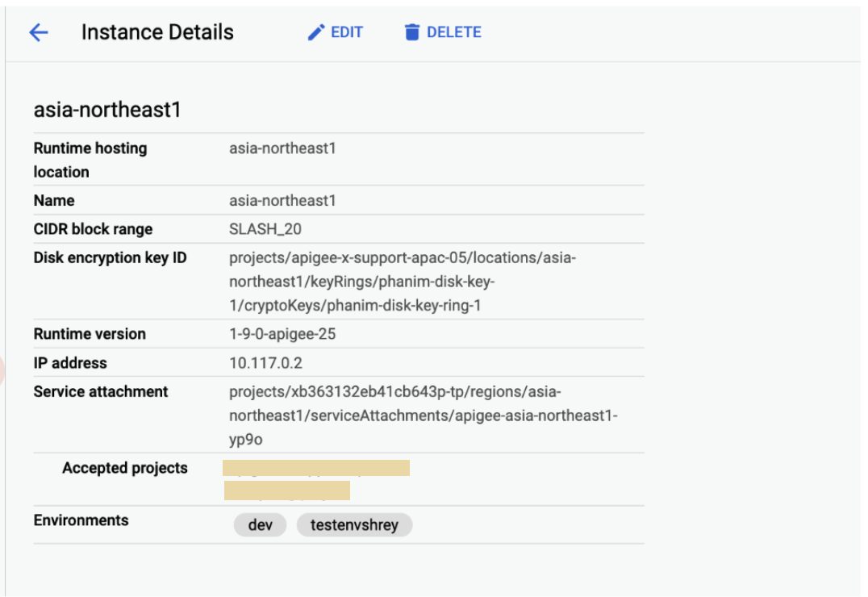Select the Runtime hosting location label
868x597 pixels.
(90, 160)
